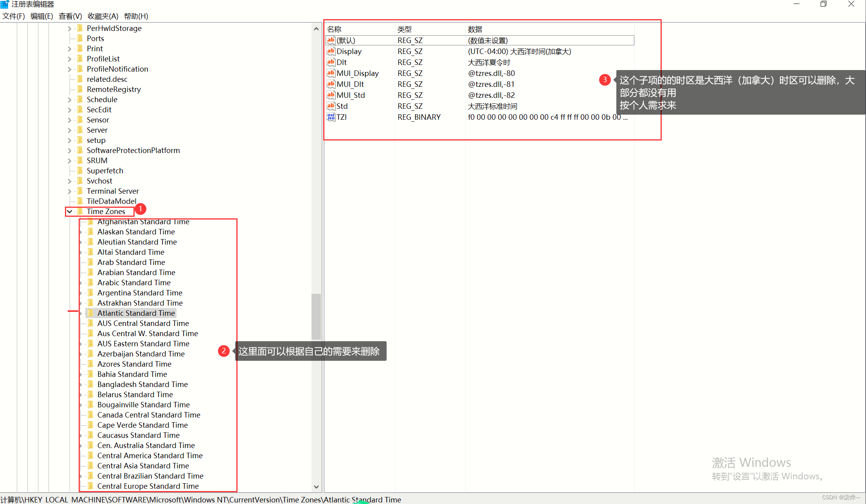This screenshot has width=866, height=504.
Task: Select the Canada Central Standard Time key
Action: click(x=149, y=415)
